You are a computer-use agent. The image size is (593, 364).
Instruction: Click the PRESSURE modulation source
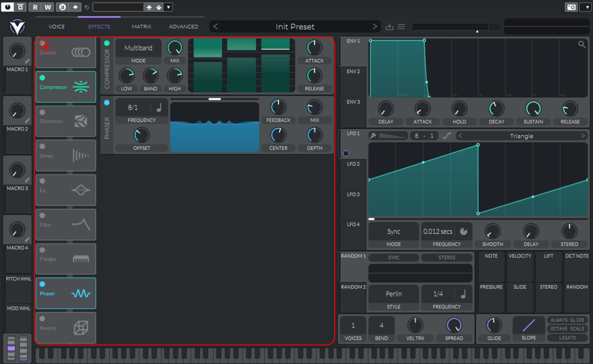pos(491,297)
